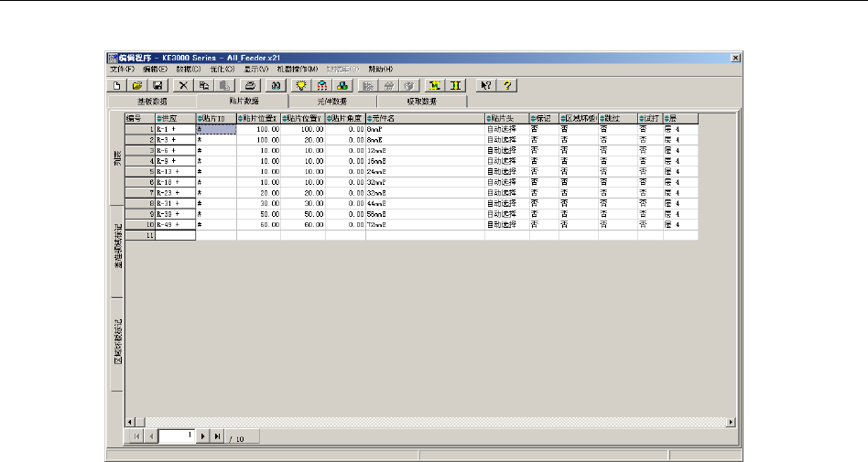Switch to the 基板数据 tab
Image resolution: width=868 pixels, height=462 pixels.
[153, 102]
